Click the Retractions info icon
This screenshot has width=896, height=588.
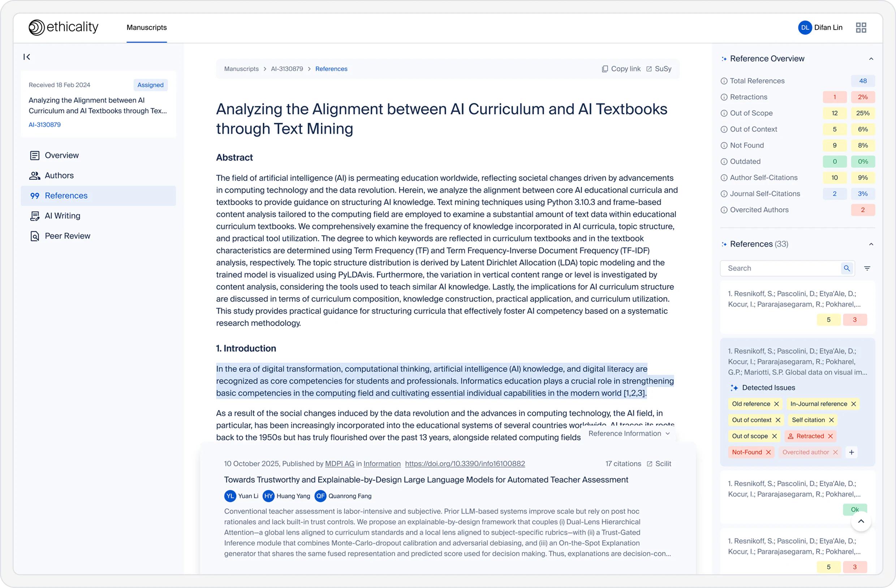(724, 97)
